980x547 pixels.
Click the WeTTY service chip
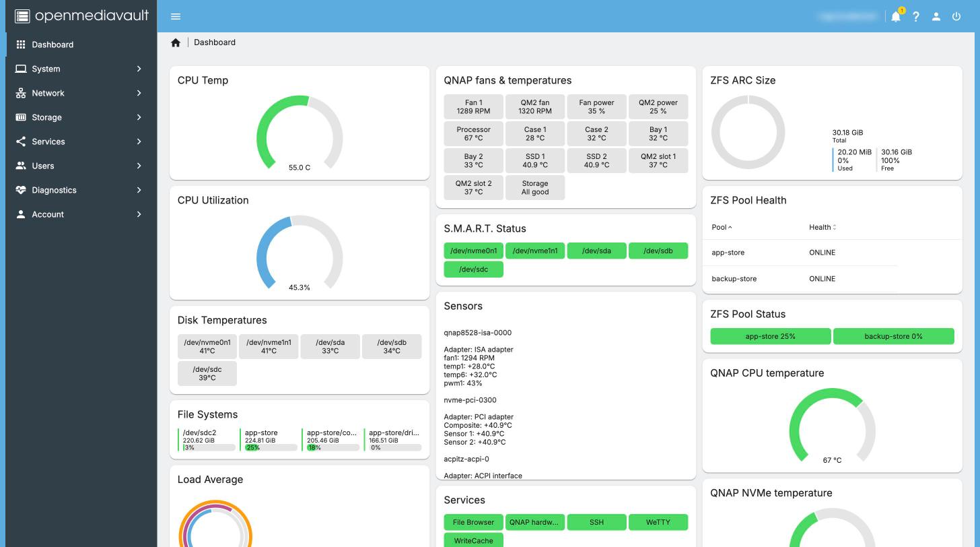click(x=658, y=522)
